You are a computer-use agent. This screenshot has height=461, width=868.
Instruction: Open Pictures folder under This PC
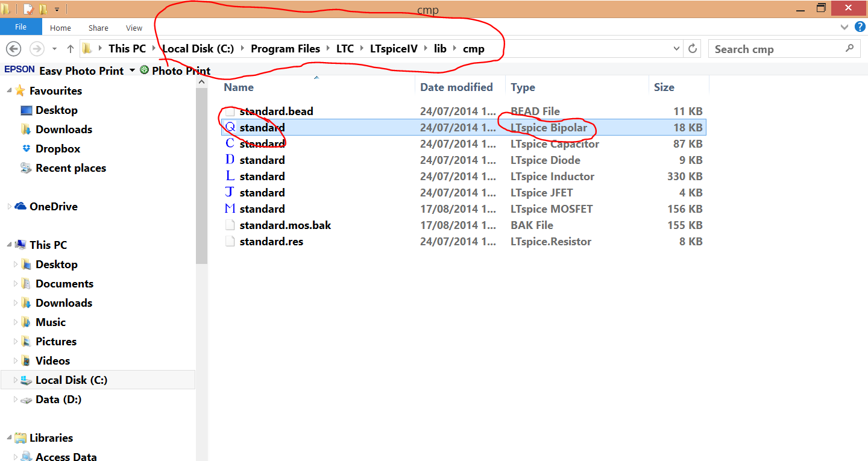[56, 342]
